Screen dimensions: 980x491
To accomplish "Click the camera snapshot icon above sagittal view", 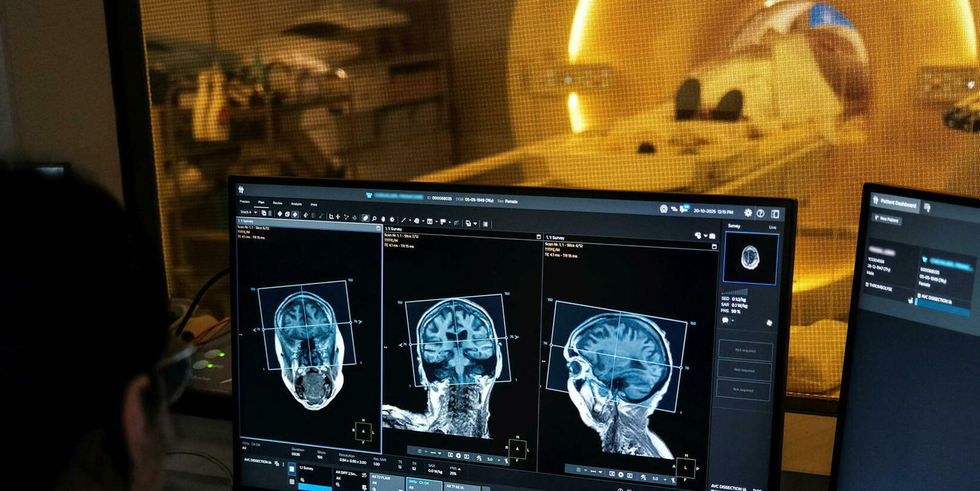I will 712,236.
